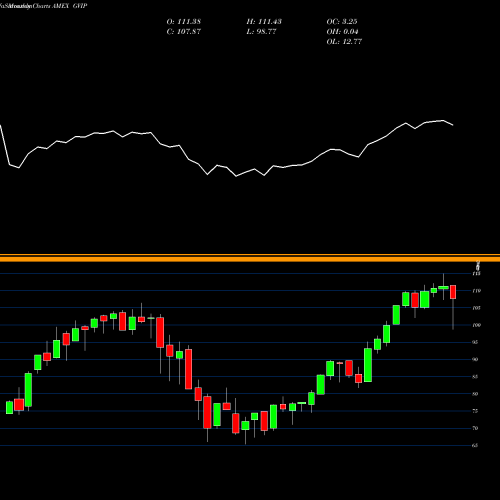Click the 110 price axis label
500x500 pixels.
pos(476,291)
